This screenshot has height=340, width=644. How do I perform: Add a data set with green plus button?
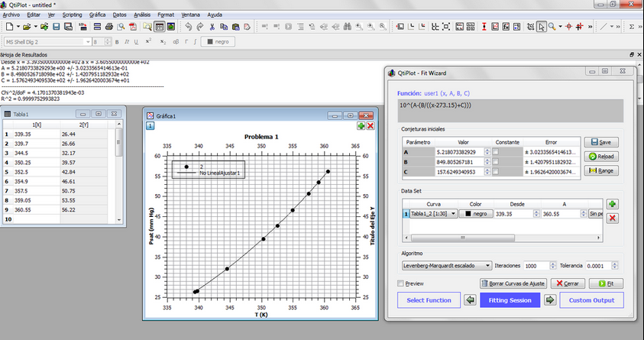point(613,204)
